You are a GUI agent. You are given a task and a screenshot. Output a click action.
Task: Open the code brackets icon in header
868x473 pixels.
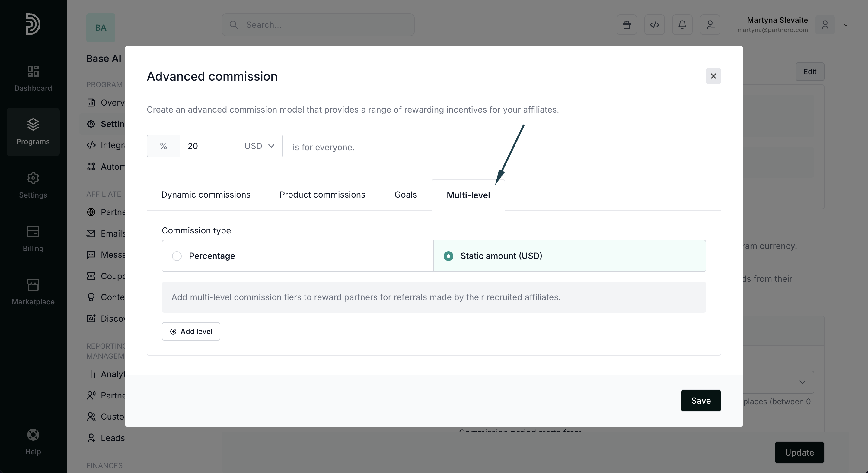coord(654,25)
